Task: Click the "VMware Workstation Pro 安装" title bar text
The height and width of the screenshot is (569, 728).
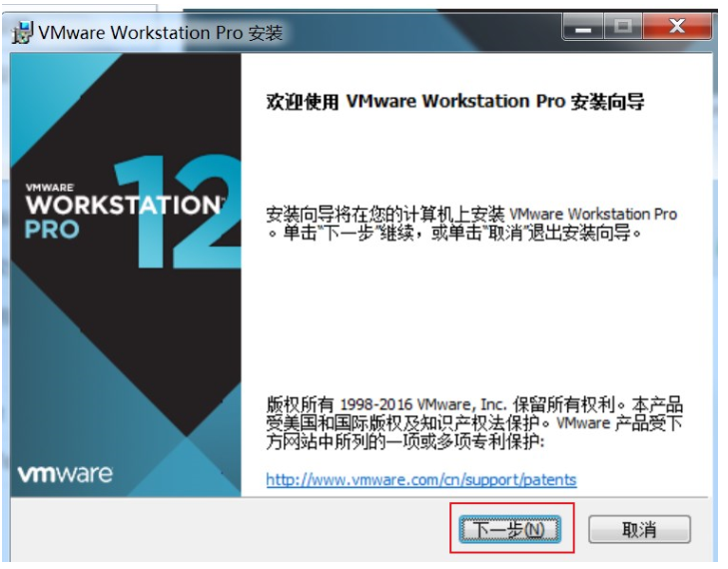Action: (x=160, y=33)
